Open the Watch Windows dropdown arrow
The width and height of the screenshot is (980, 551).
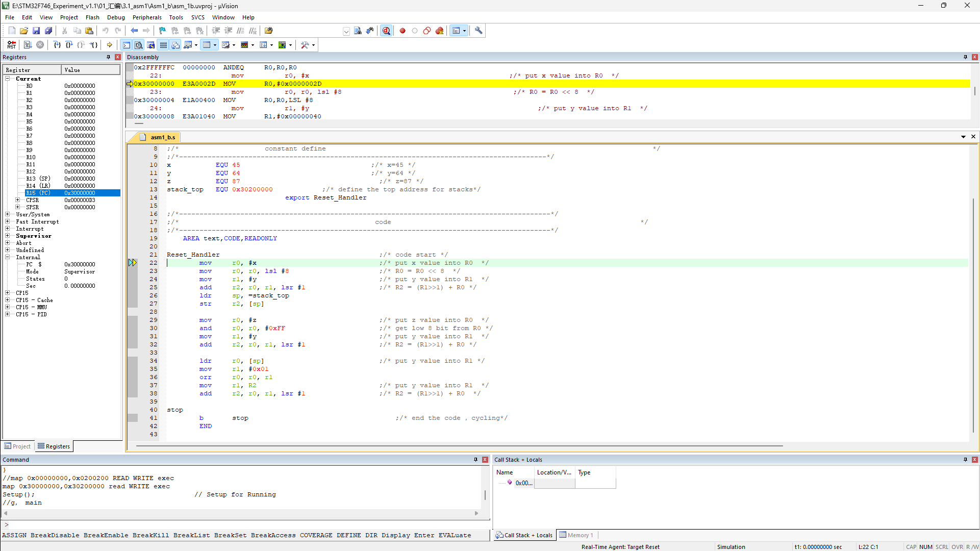(196, 45)
